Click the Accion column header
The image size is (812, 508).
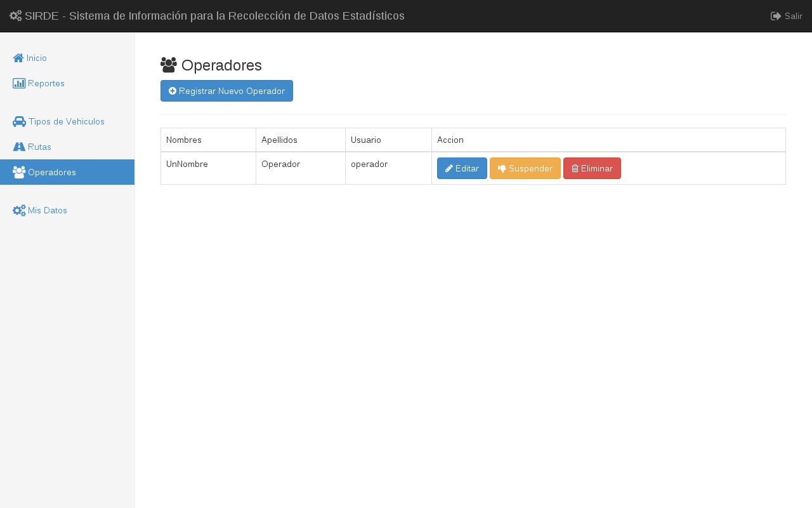click(608, 140)
